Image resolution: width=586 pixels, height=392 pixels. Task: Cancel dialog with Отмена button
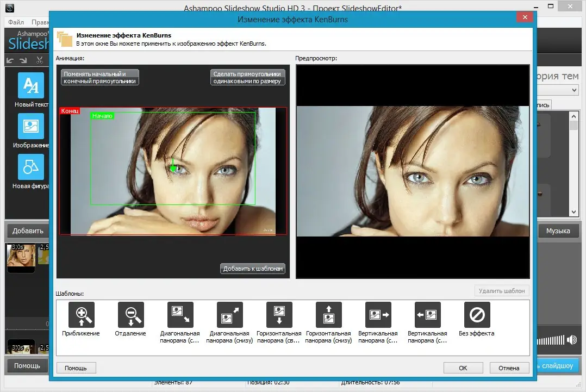point(509,368)
